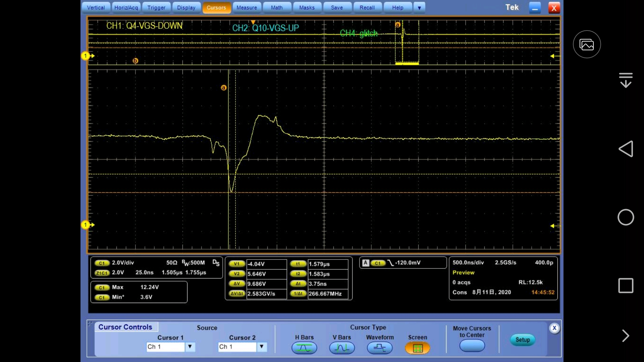The image size is (644, 362).
Task: Close the Cursor Controls panel
Action: [554, 328]
